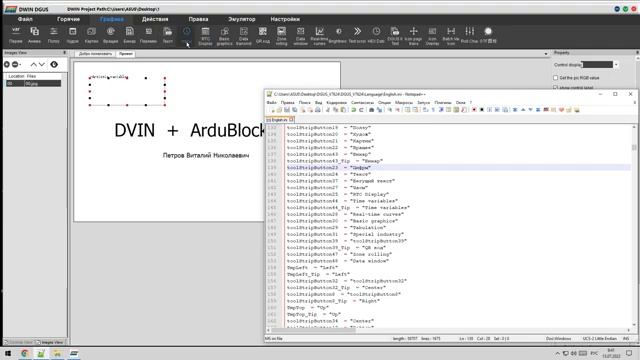The width and height of the screenshot is (640, 360).
Task: Select the HEX Data clock tool
Action: coord(376,35)
